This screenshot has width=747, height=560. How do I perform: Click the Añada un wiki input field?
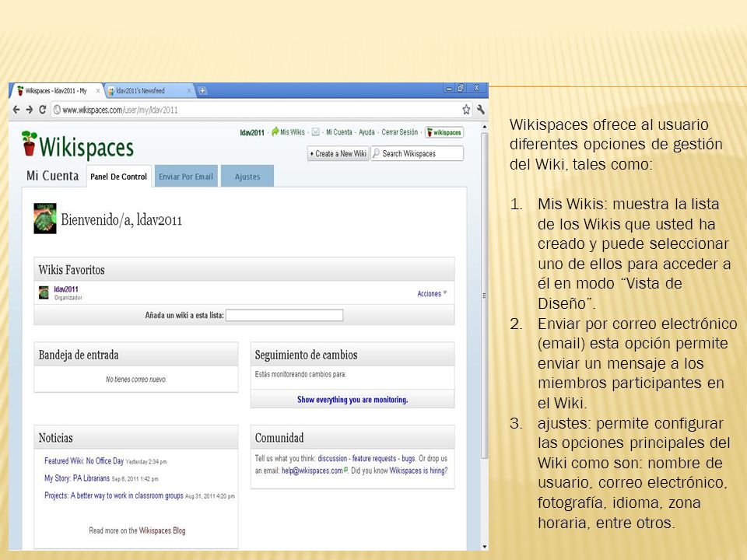point(285,315)
